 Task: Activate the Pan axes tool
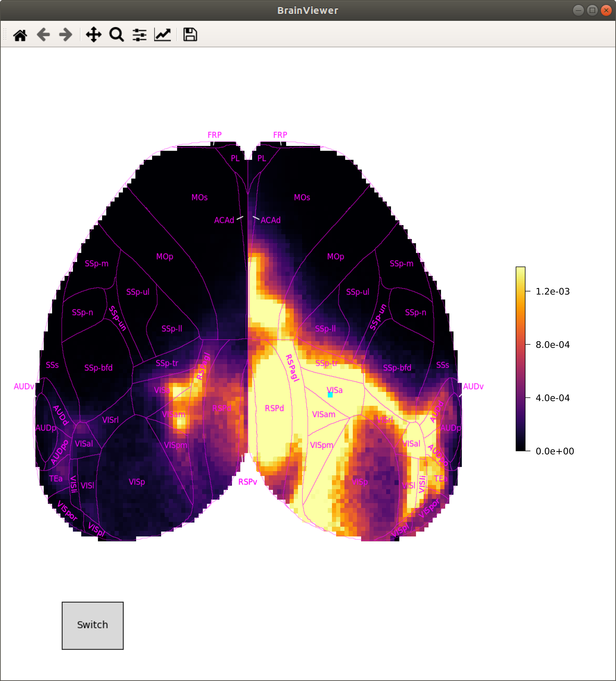tap(94, 35)
